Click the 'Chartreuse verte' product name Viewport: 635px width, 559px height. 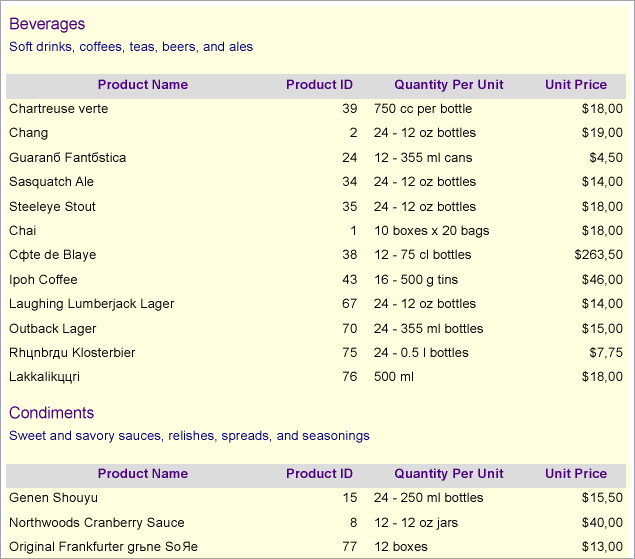pyautogui.click(x=58, y=109)
